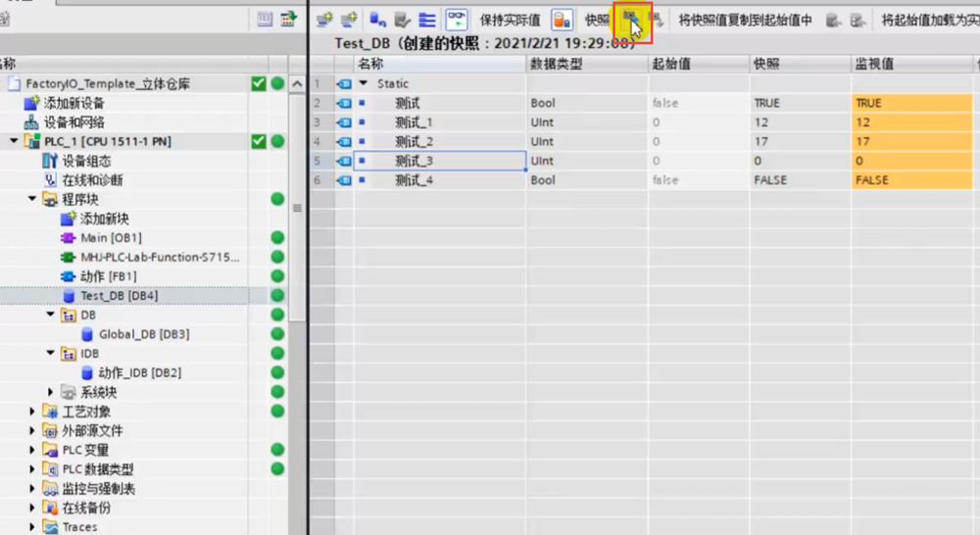Click the highlighted copy snapshot toolbar icon
This screenshot has width=980, height=535.
633,20
